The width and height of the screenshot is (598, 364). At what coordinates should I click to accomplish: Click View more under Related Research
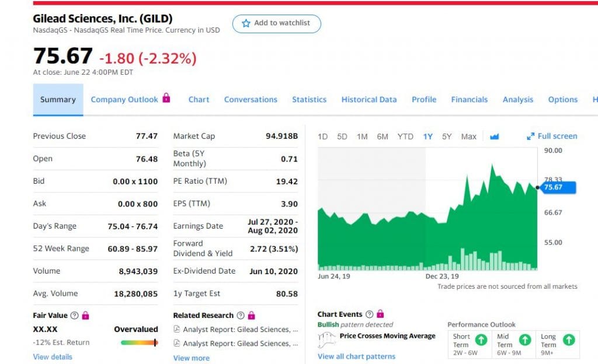[x=192, y=358]
